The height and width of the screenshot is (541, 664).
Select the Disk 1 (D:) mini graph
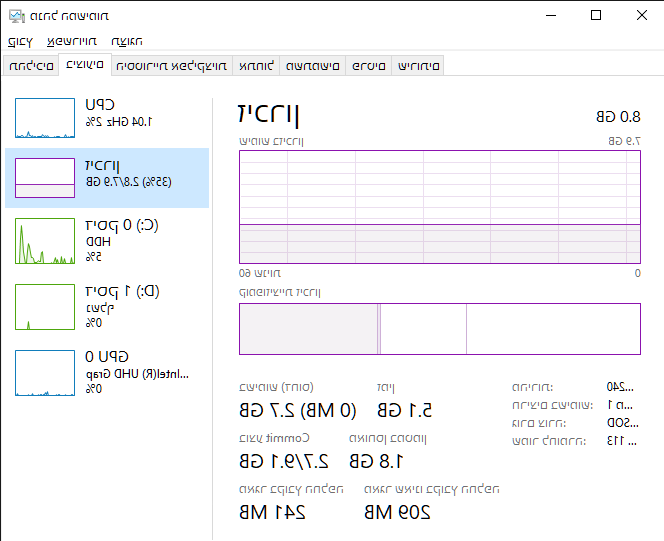tap(45, 307)
